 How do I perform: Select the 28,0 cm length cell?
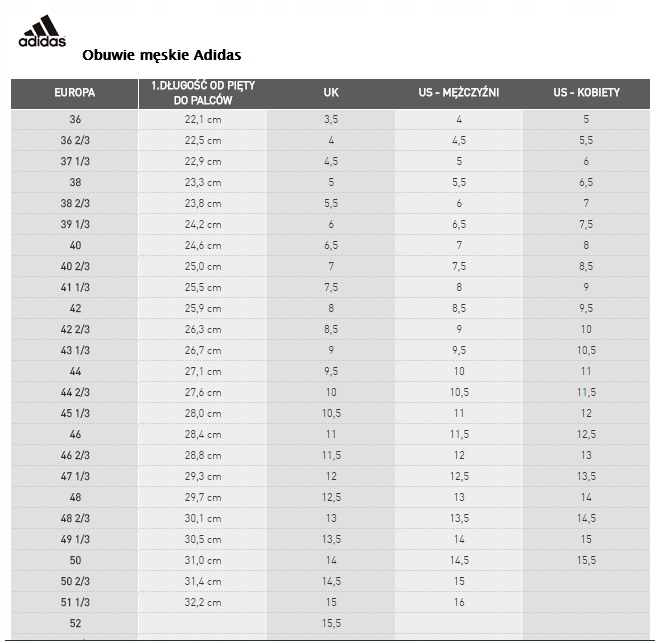click(202, 414)
